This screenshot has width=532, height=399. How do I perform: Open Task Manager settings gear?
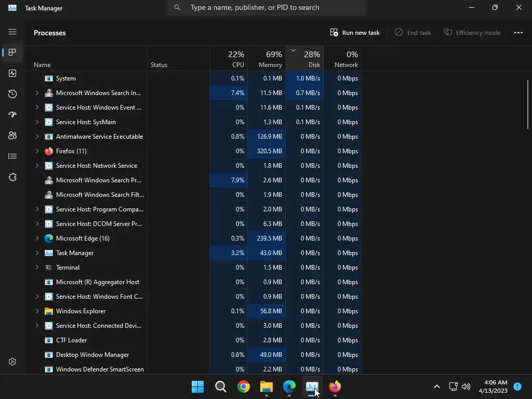(12, 362)
